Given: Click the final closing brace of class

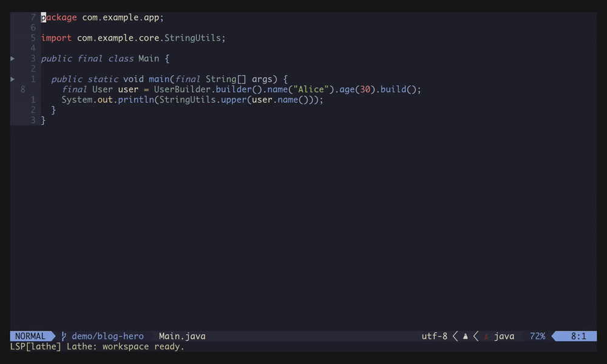Looking at the screenshot, I should click(43, 120).
